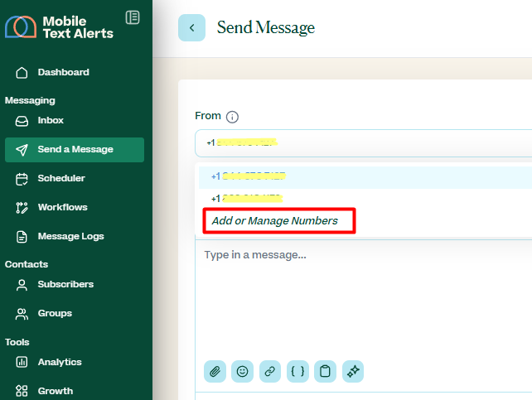Screen dimensions: 532x400
Task: Click the Mobile Text Alerts logo
Action: 59,27
